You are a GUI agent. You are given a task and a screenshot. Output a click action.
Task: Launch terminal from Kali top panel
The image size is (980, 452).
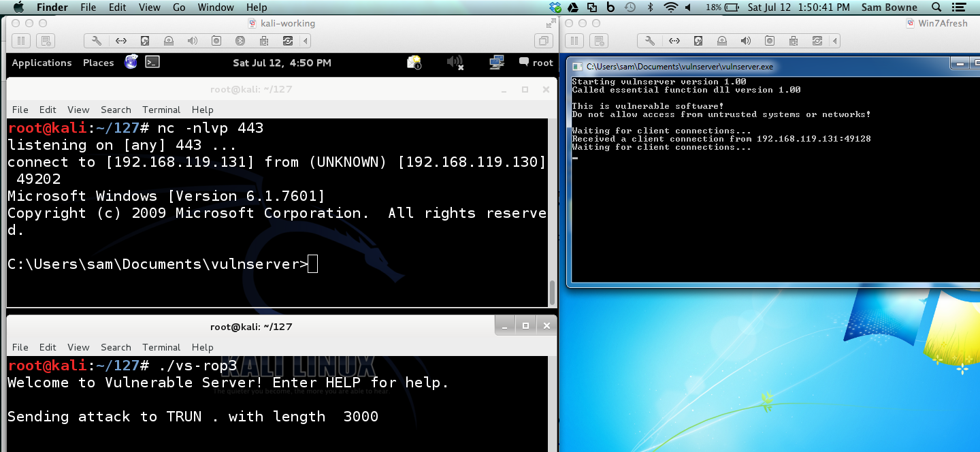152,62
